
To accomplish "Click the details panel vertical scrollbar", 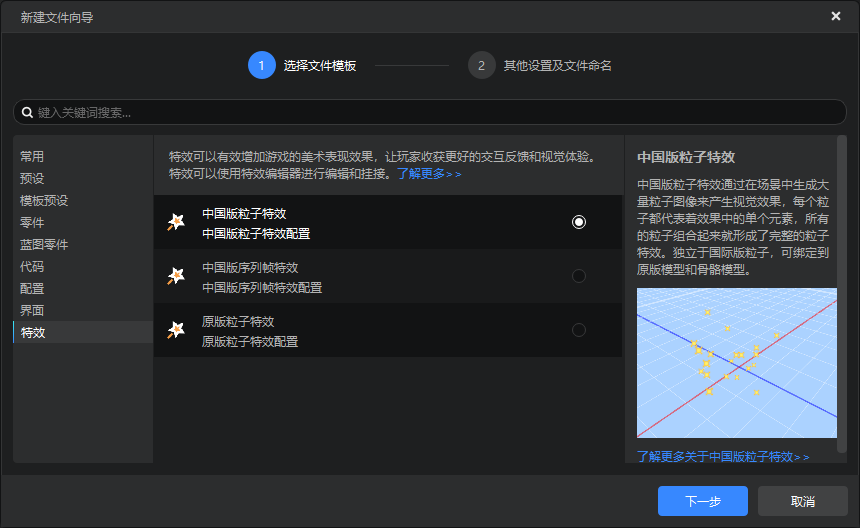I will pos(842,294).
